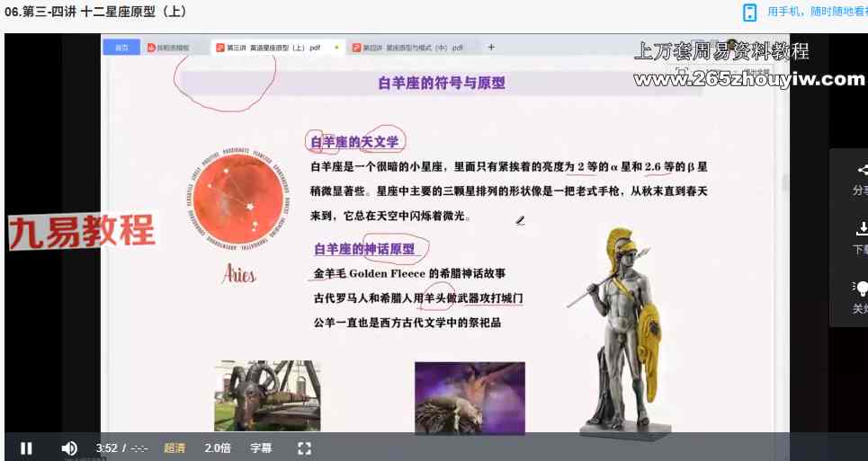Open a new tab with plus button
The image size is (868, 461).
click(x=491, y=48)
